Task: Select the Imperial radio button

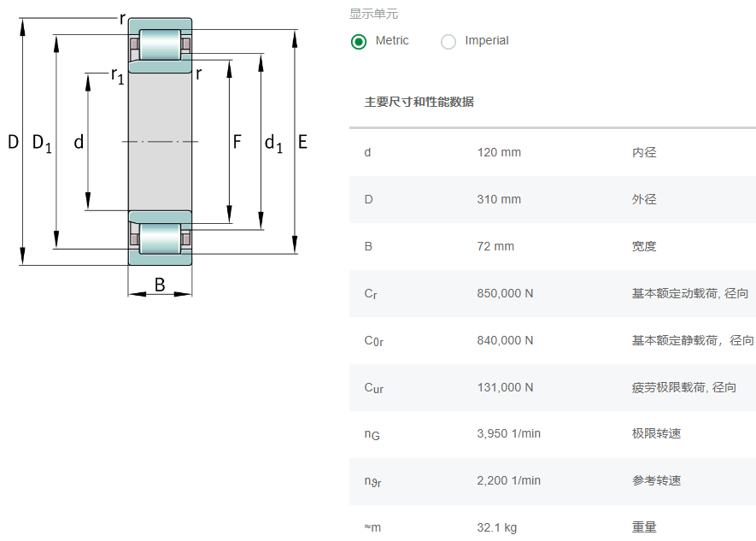Action: pyautogui.click(x=448, y=42)
